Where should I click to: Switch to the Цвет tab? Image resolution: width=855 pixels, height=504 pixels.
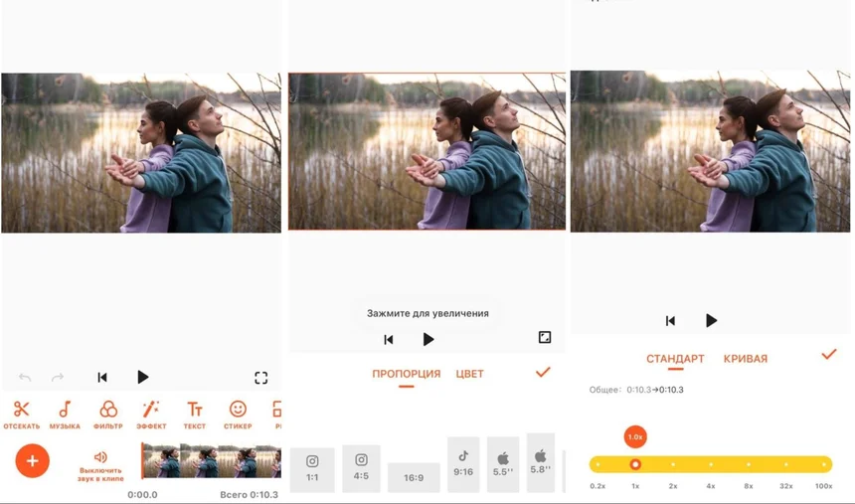[x=469, y=374]
